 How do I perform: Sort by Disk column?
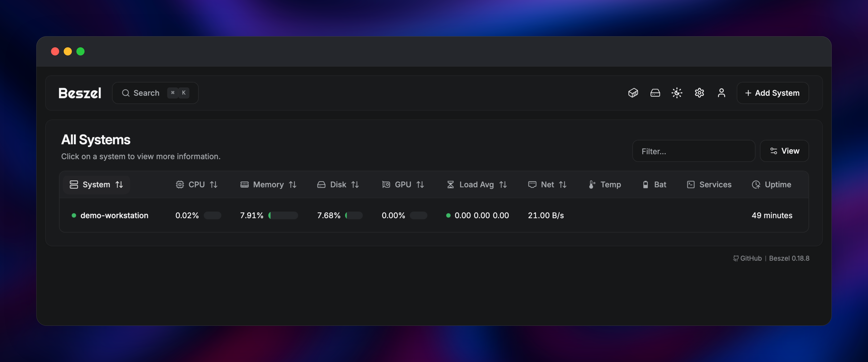coord(338,185)
